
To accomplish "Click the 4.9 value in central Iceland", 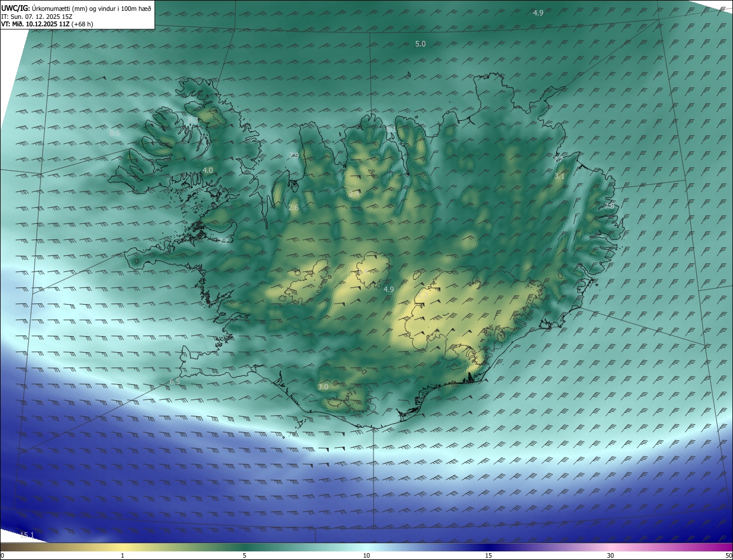I will pyautogui.click(x=389, y=290).
